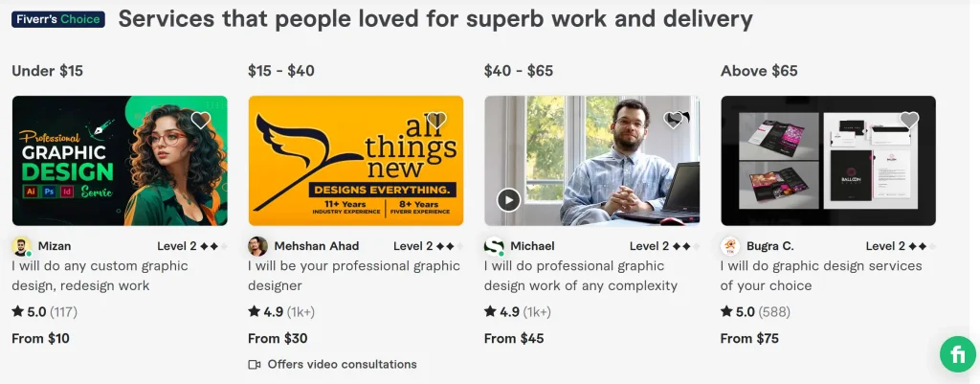
Task: Open Michael's seller avatar
Action: [494, 246]
